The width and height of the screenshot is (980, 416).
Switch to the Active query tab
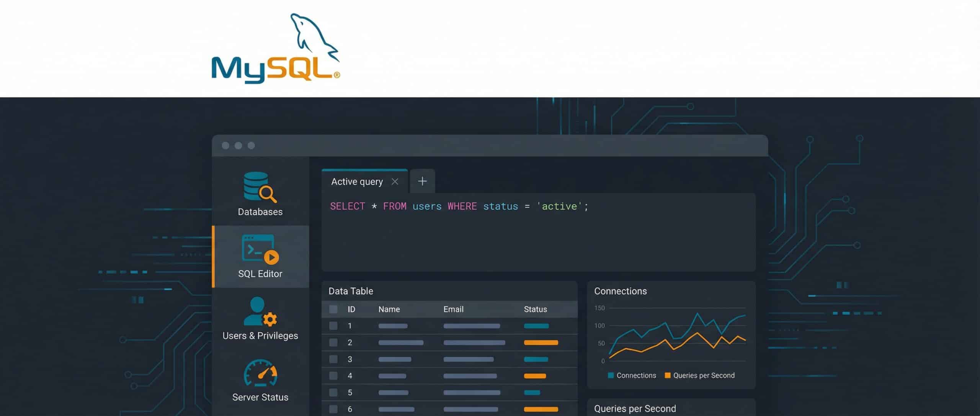[x=356, y=182]
